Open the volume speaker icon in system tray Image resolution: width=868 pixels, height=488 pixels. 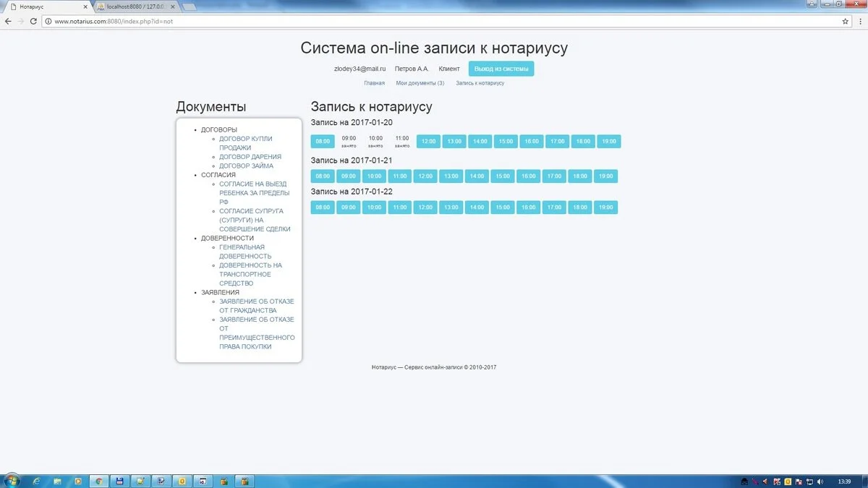pos(820,481)
